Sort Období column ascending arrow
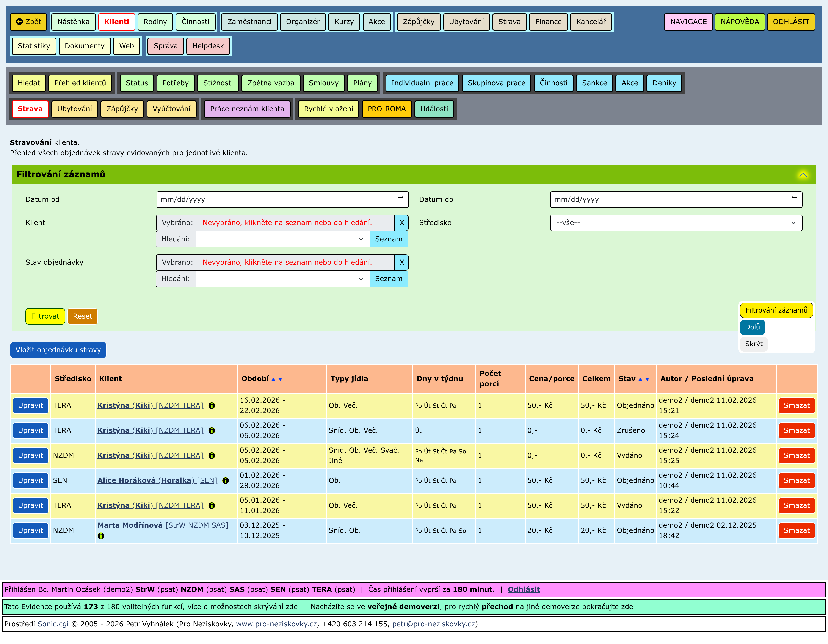 point(273,379)
